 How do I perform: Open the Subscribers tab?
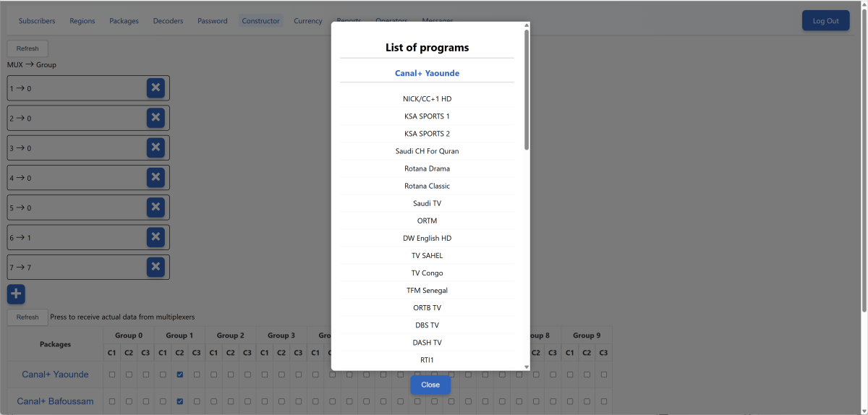[x=37, y=21]
